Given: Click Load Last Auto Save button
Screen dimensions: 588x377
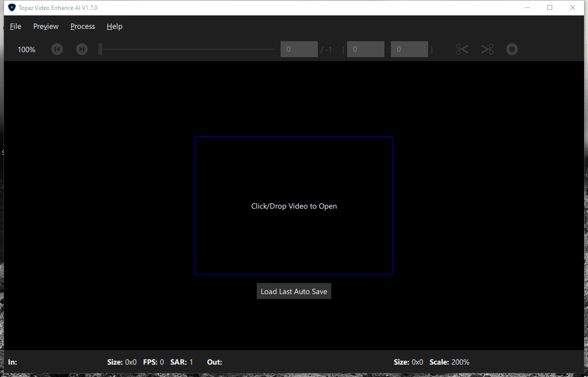Looking at the screenshot, I should click(294, 291).
